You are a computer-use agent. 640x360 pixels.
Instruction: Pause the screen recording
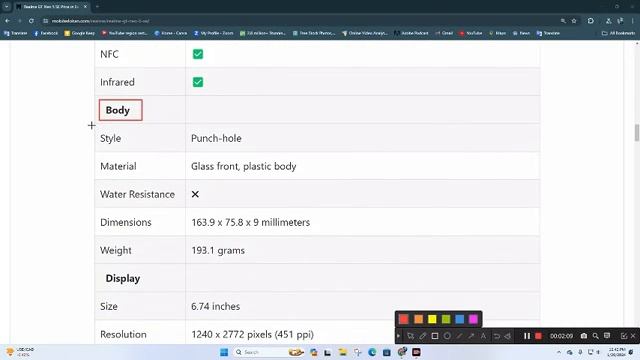point(527,336)
